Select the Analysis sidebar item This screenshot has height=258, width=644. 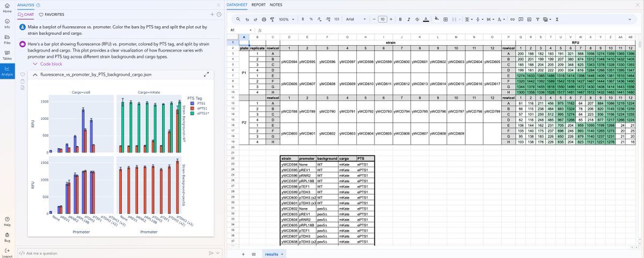coord(7,70)
